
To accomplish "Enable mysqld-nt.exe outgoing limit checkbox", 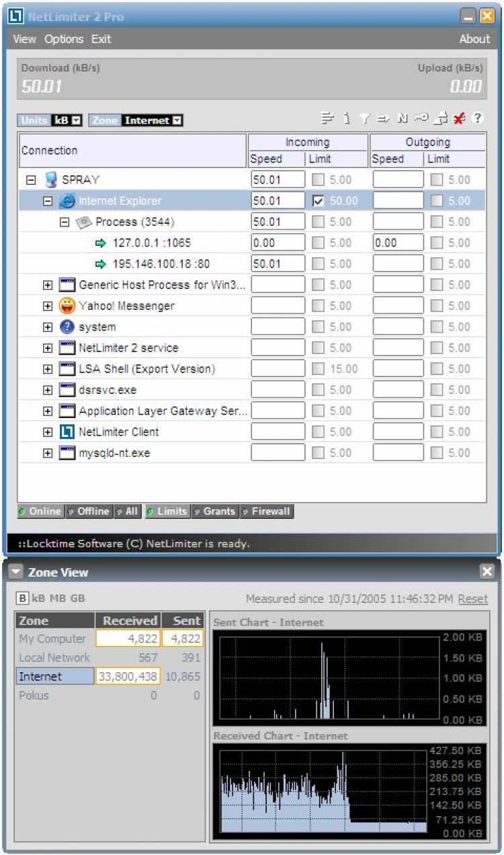I will click(437, 453).
